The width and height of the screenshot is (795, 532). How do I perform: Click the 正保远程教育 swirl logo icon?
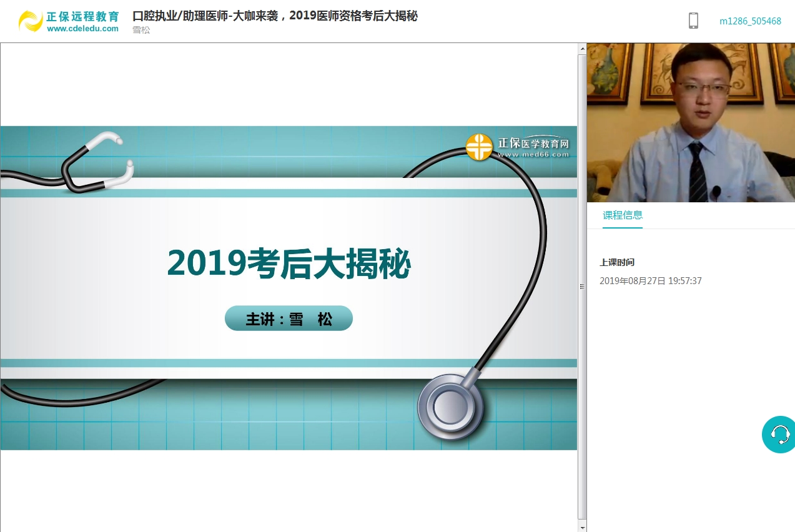click(x=31, y=21)
